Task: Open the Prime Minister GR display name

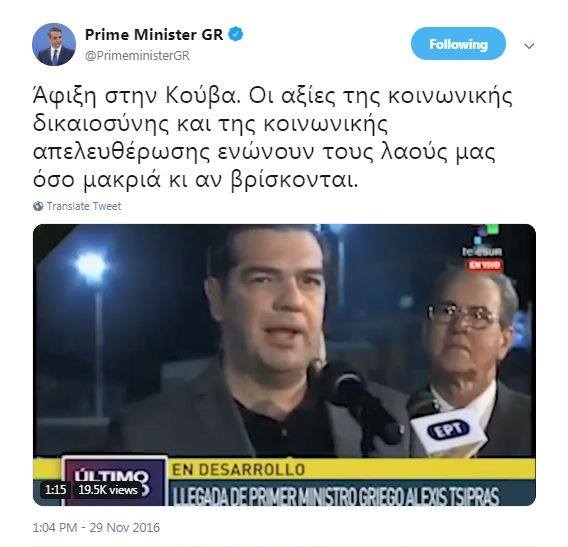Action: pos(154,35)
